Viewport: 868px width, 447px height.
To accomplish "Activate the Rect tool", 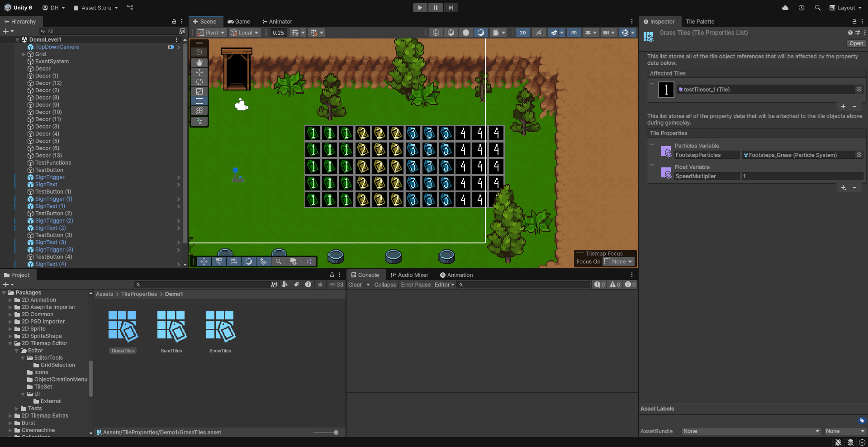I will coord(199,101).
